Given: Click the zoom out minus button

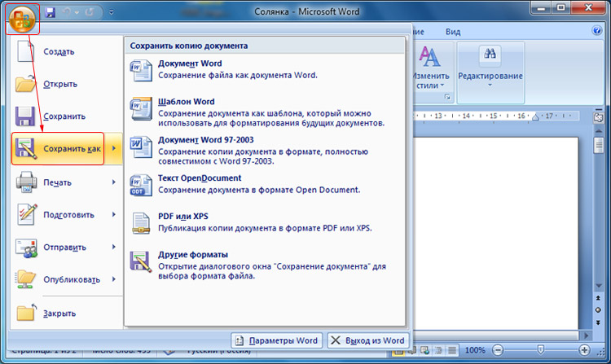Looking at the screenshot, I should [x=498, y=350].
